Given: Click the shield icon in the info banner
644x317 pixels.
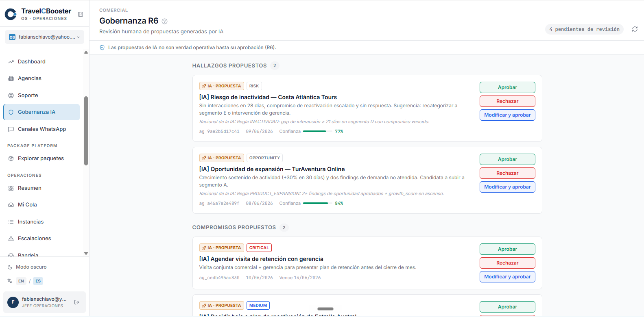Looking at the screenshot, I should pos(102,48).
